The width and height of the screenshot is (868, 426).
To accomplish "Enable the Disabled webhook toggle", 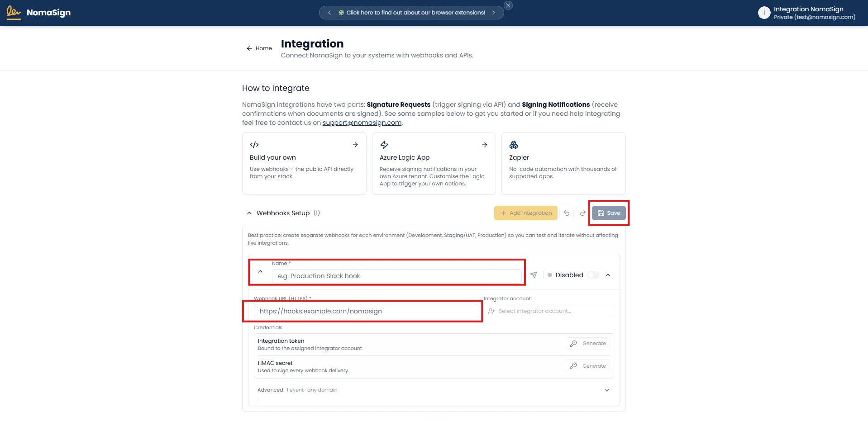I will (593, 275).
